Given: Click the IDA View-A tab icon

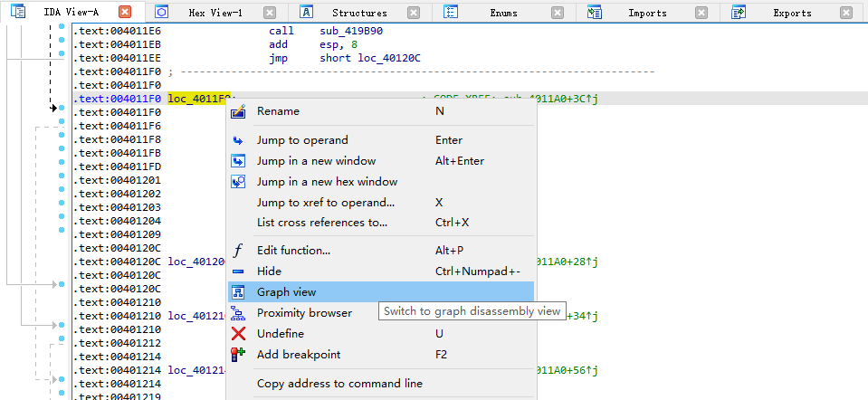Looking at the screenshot, I should (18, 12).
